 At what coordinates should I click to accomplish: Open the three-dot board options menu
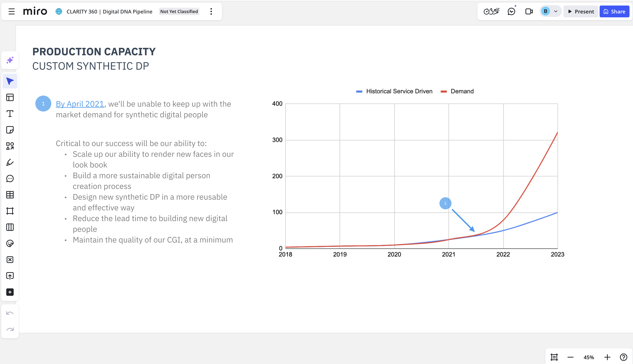211,11
